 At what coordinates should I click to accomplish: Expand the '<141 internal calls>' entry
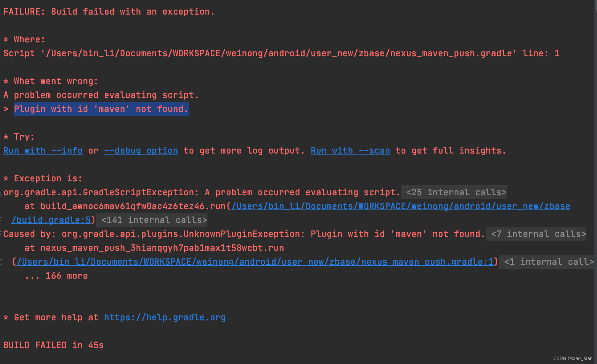[x=152, y=220]
